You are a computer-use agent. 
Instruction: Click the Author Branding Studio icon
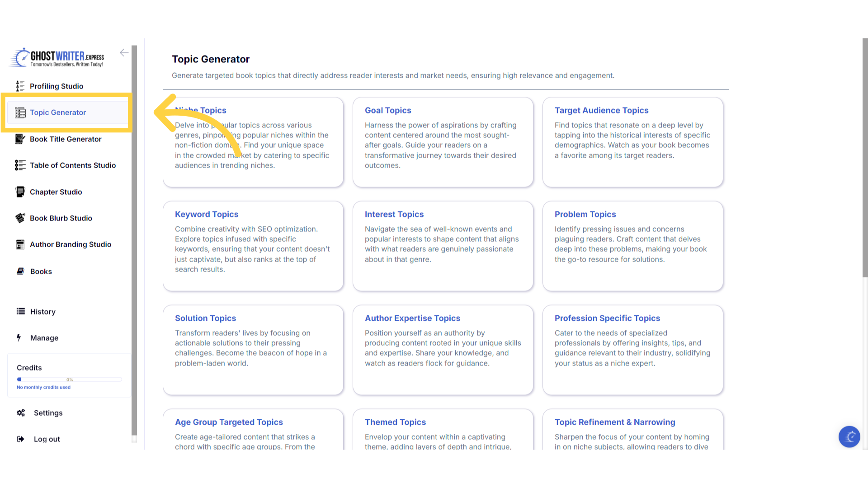pyautogui.click(x=20, y=244)
